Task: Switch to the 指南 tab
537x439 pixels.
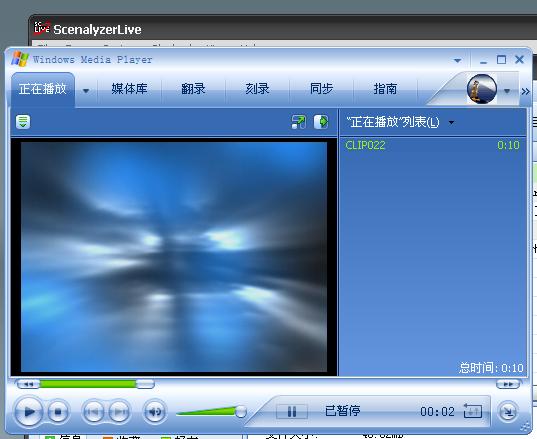Action: [385, 89]
